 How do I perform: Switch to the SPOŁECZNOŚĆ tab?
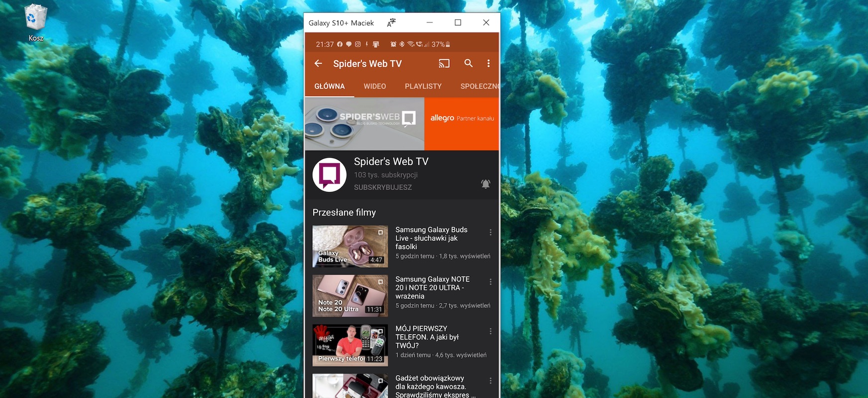click(480, 86)
